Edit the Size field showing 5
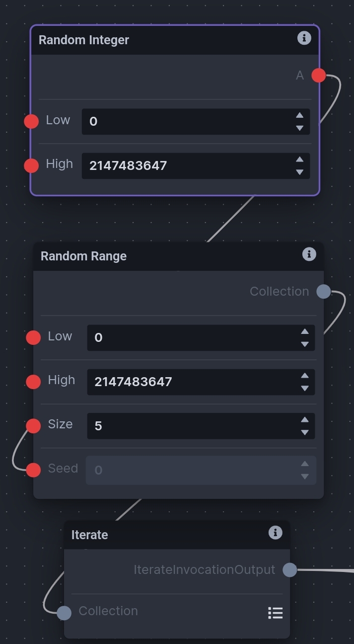 (194, 426)
